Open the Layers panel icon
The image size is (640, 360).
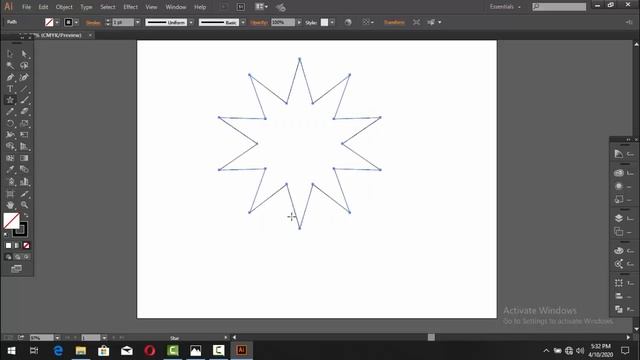pyautogui.click(x=619, y=218)
